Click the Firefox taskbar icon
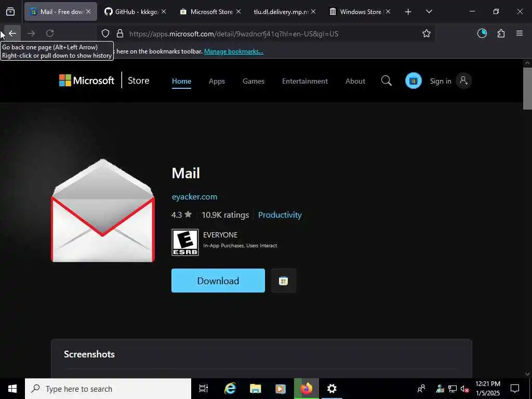Screen dimensions: 532x399 point(306,389)
